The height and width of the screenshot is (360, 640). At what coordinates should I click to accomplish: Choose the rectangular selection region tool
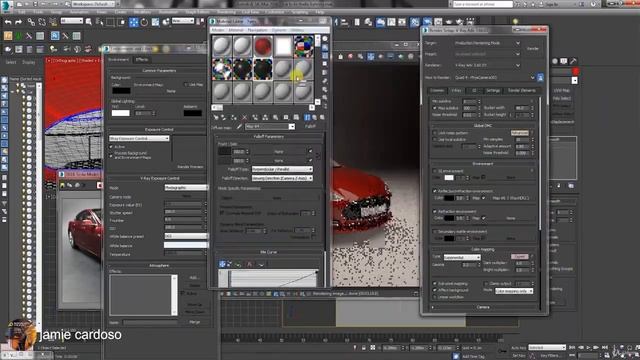110,22
